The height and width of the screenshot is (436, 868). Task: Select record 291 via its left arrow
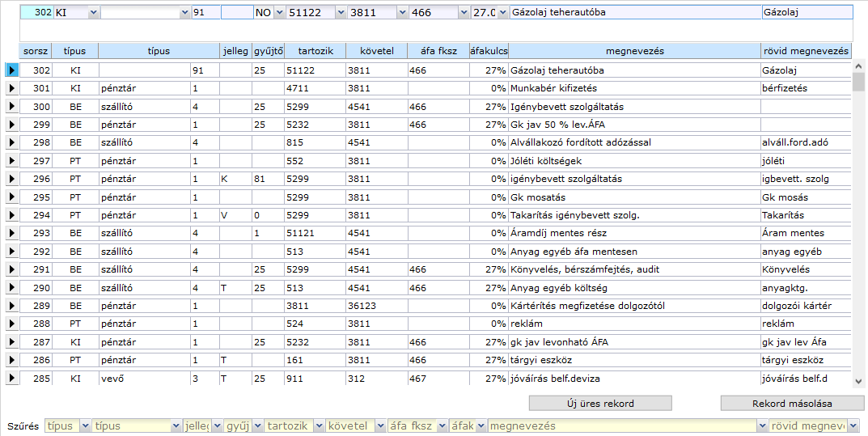pos(12,270)
